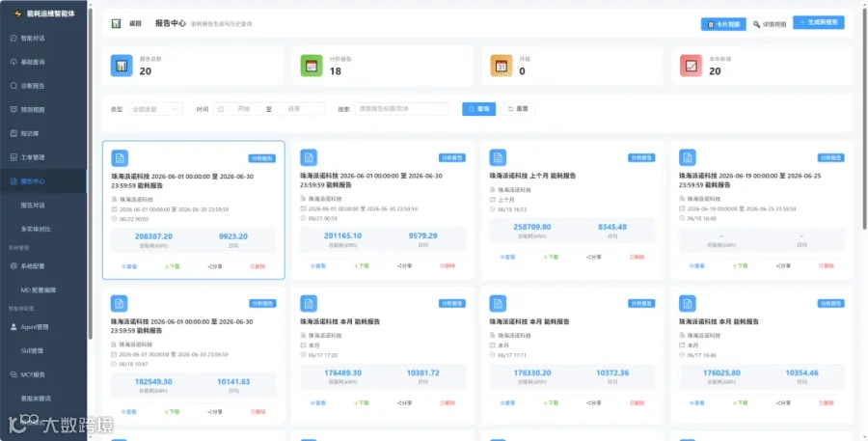Viewport: 868px width, 441px height.
Task: Click the main page vertical scrollbar
Action: (865, 117)
